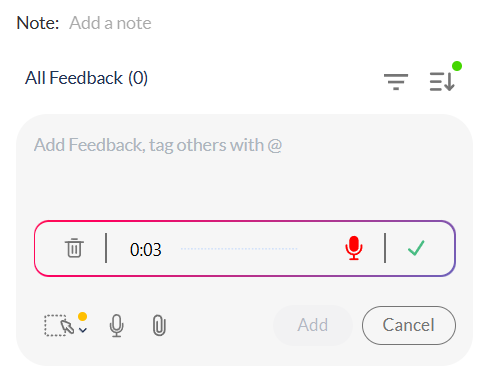
Task: Click the 0:03 recording timer
Action: (x=146, y=249)
